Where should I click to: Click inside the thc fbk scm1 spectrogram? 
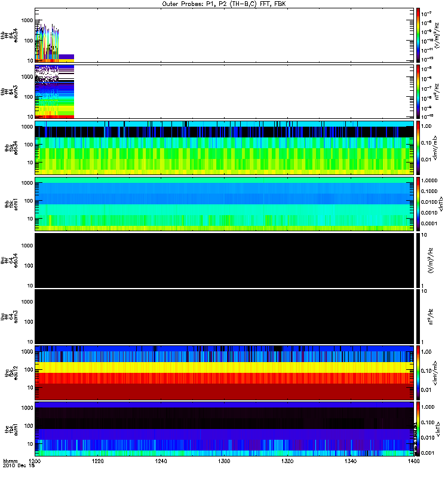[x=224, y=429]
